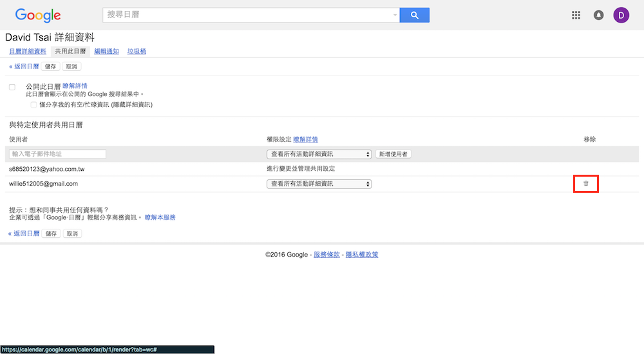Expand the search box options arrow
This screenshot has height=354, width=644.
(395, 15)
